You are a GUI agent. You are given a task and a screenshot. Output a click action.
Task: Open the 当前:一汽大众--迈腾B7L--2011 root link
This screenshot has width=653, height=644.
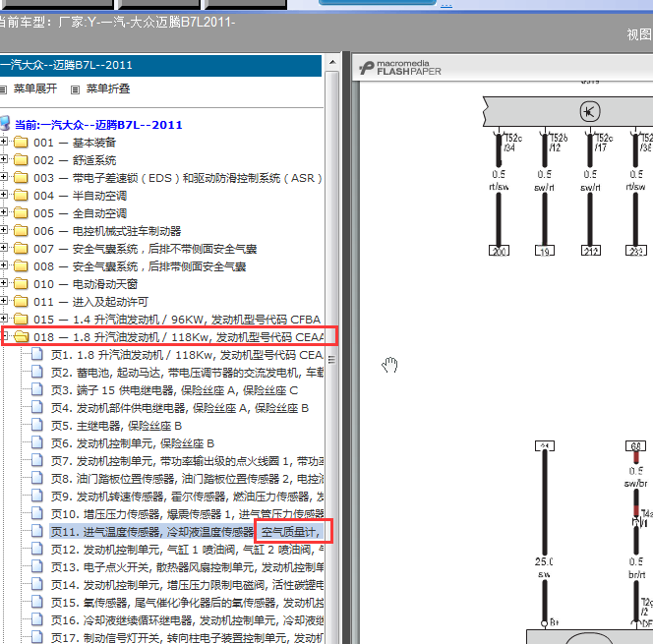pyautogui.click(x=98, y=125)
